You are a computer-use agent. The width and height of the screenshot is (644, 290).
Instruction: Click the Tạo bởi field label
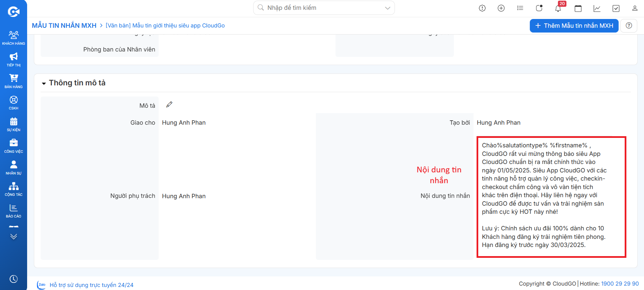[x=460, y=123]
